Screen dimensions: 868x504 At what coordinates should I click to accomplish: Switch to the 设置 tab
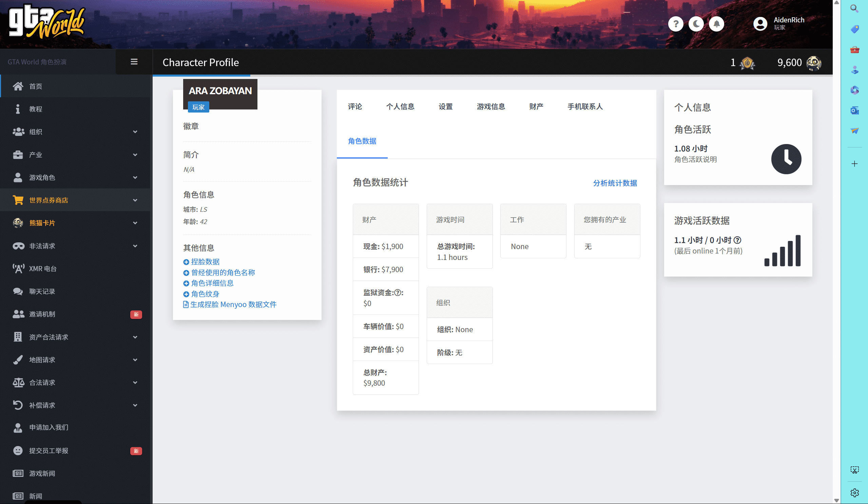tap(445, 106)
